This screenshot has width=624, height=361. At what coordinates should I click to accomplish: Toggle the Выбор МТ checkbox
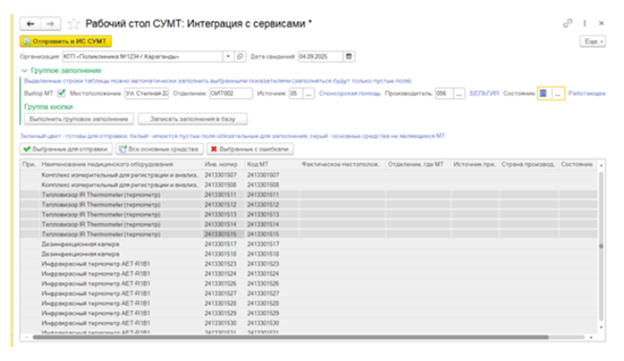click(61, 93)
